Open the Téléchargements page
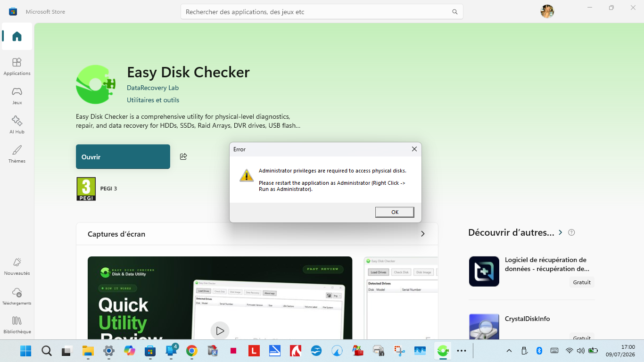 coord(17,296)
